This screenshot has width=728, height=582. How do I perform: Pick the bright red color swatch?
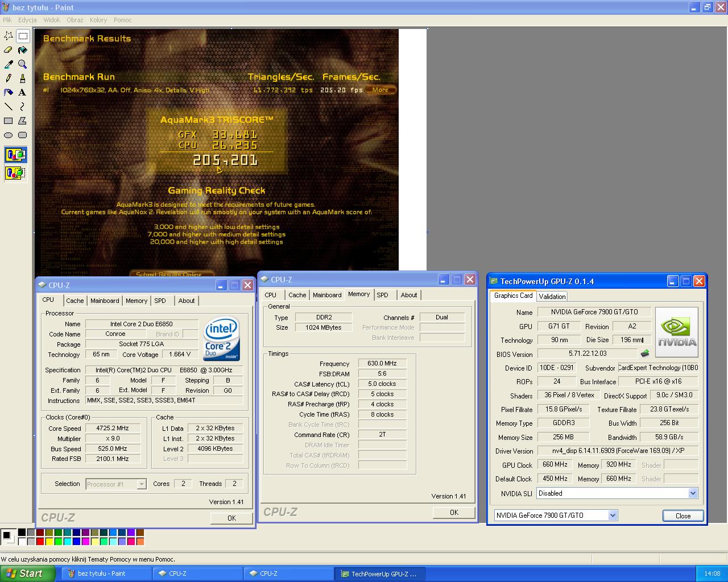[x=40, y=541]
